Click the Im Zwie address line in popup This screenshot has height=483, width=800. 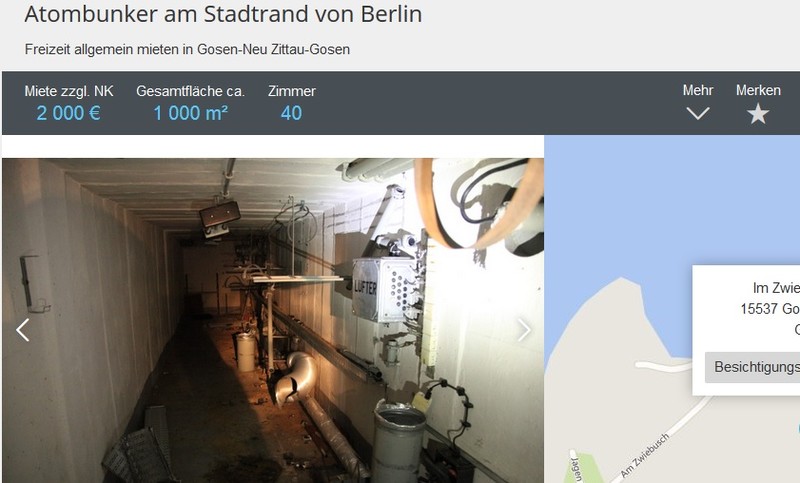tap(776, 288)
